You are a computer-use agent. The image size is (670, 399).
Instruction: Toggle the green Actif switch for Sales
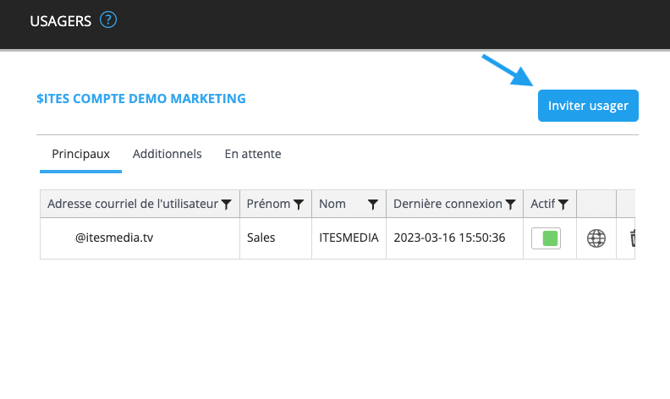point(546,238)
